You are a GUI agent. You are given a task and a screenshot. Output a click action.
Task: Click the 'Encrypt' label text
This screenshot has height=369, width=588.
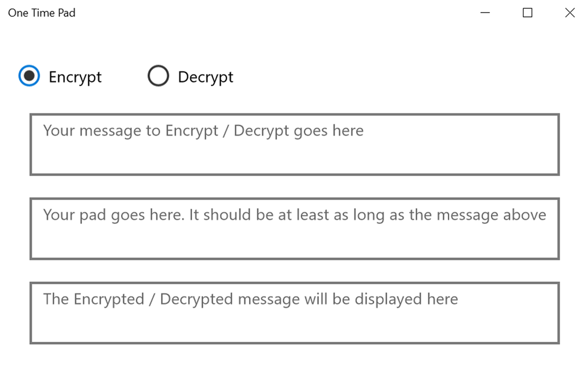pos(75,77)
